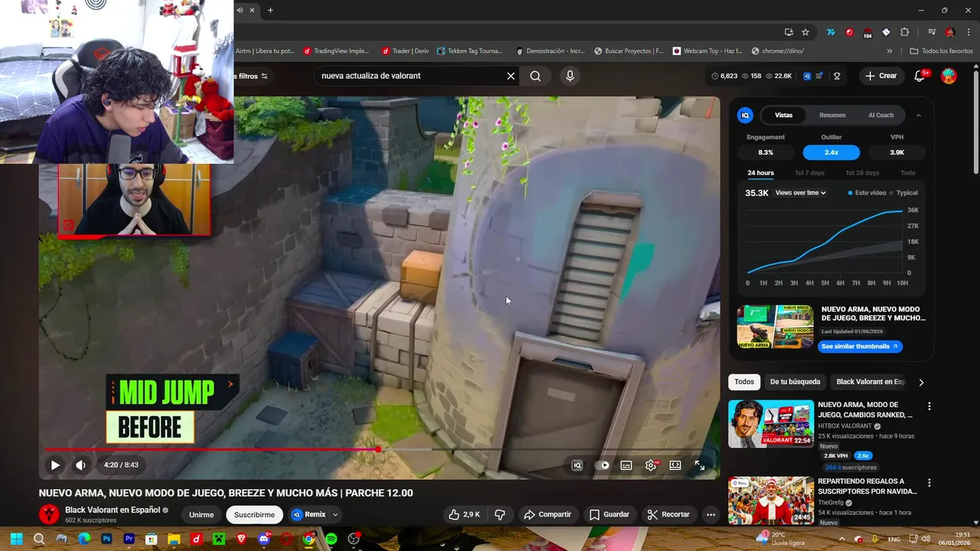Select the Todos filter chip

click(x=744, y=382)
